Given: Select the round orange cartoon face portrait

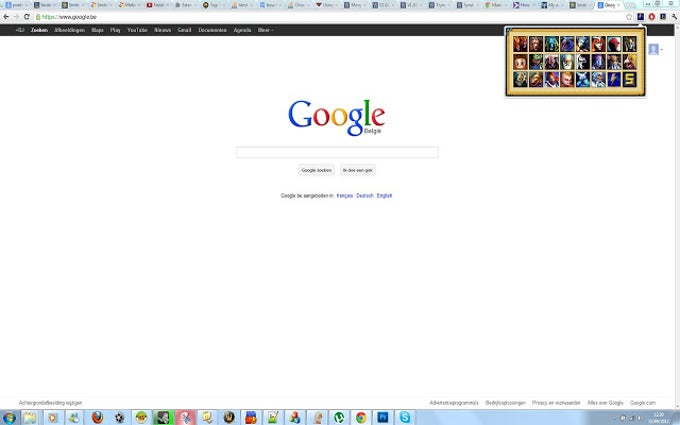Looking at the screenshot, I should pyautogui.click(x=520, y=62).
